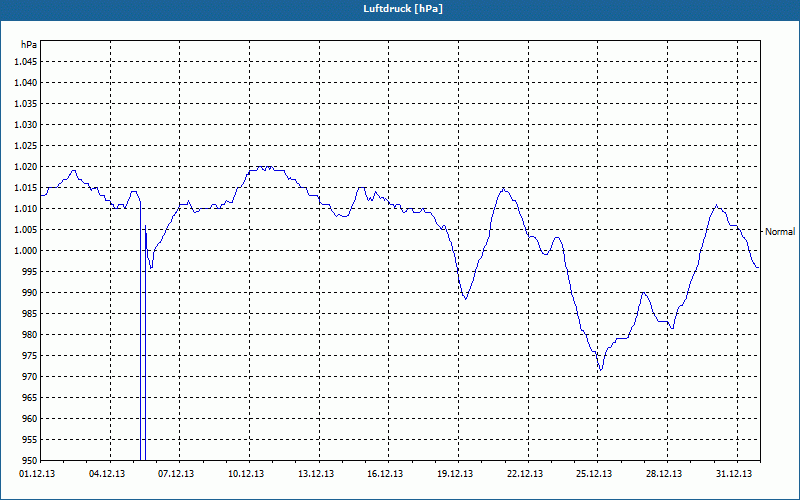Viewport: 800px width, 500px height.
Task: Select the 1.045 y-axis value
Action: pos(26,62)
